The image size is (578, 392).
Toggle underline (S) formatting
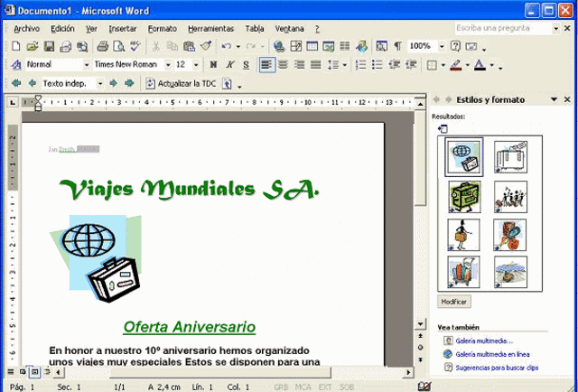(247, 65)
